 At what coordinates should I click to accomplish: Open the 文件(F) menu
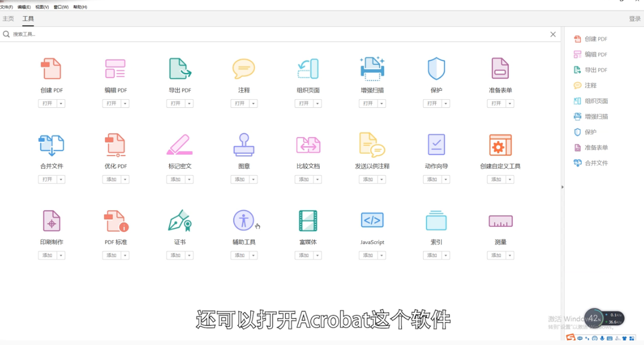(x=6, y=7)
